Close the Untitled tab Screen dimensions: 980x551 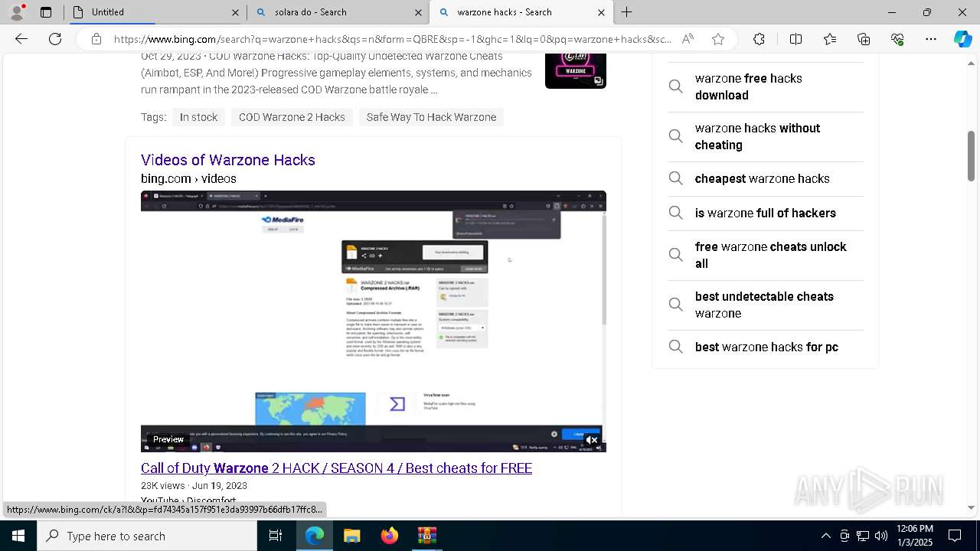click(235, 12)
